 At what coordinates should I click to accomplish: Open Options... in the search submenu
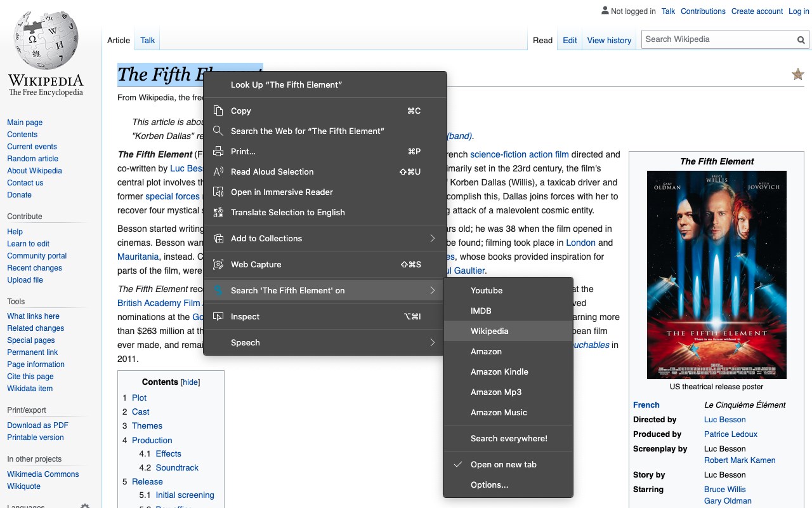coord(508,485)
